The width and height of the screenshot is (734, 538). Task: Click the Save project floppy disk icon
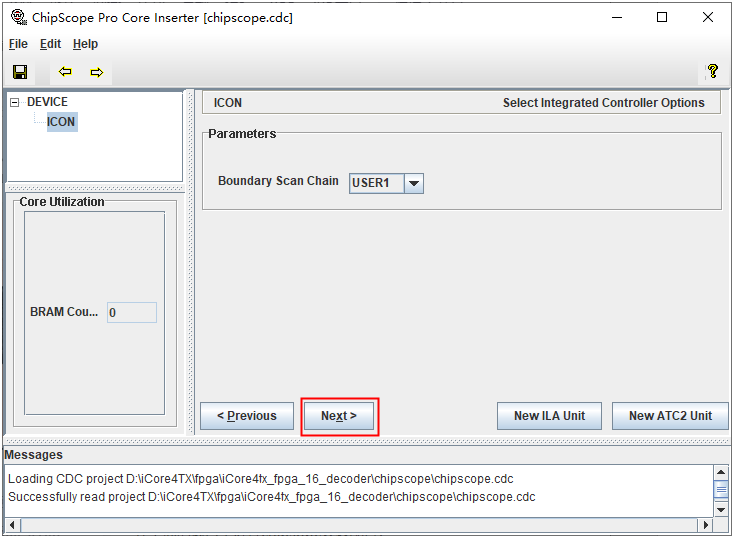click(19, 72)
